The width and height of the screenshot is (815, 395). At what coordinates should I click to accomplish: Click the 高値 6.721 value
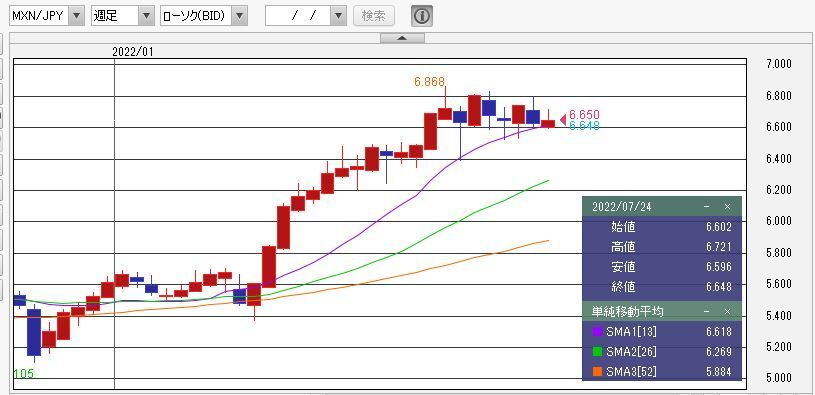(x=718, y=247)
